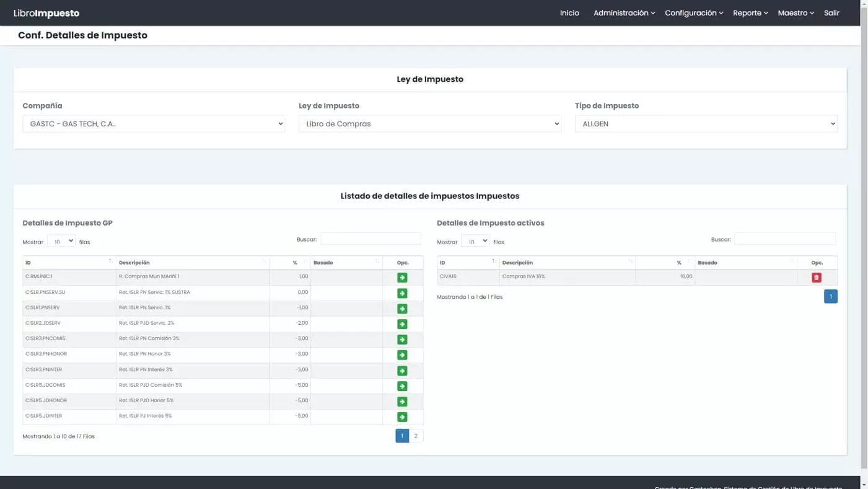The height and width of the screenshot is (489, 868).
Task: Select the 'Compras IVA 16%' cell
Action: click(567, 278)
